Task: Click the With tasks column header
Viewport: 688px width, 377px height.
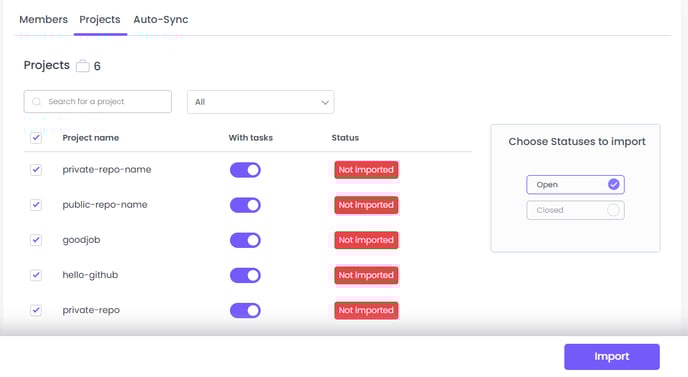Action: (x=251, y=138)
